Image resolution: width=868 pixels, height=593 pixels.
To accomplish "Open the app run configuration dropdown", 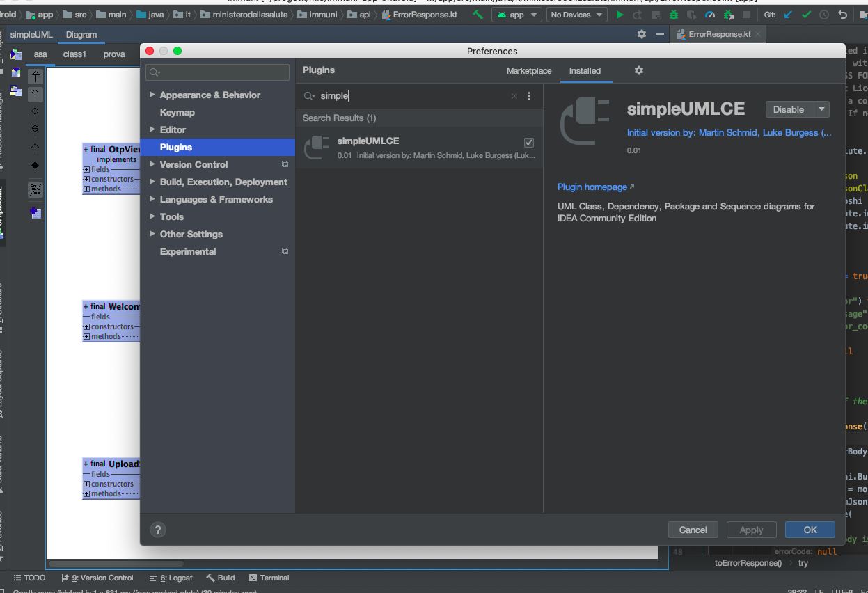I will [x=516, y=15].
